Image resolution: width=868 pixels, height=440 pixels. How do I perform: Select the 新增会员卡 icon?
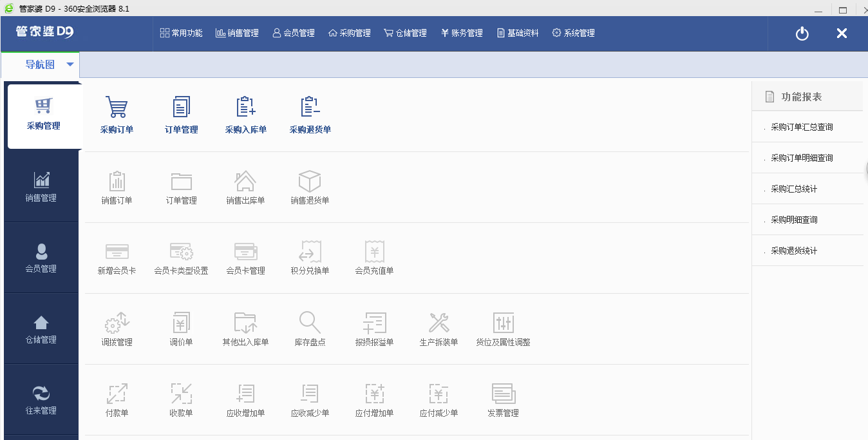[x=117, y=258]
